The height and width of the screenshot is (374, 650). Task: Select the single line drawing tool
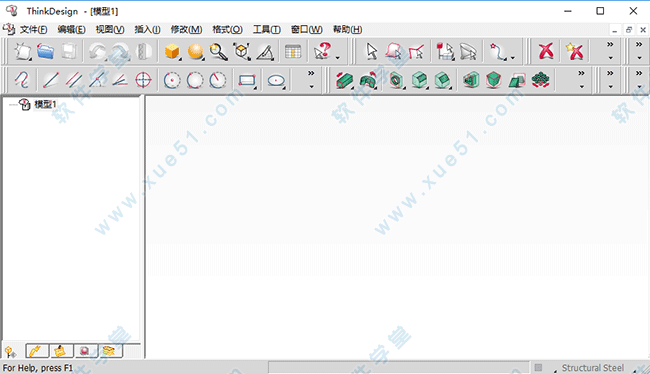pos(51,80)
